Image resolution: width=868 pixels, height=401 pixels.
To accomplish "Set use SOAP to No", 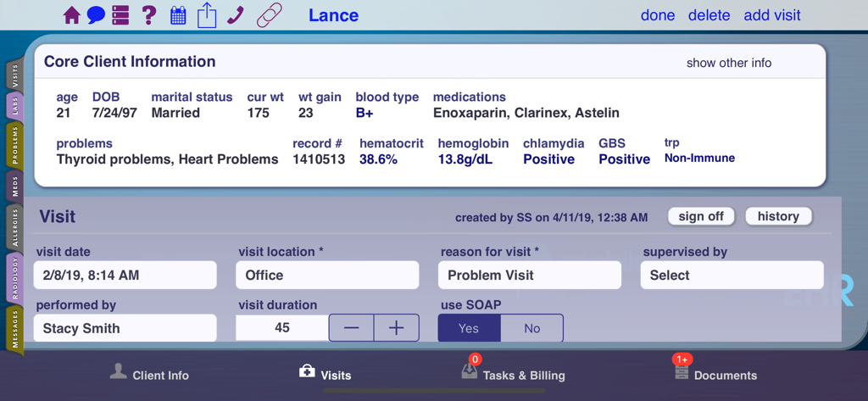I will 531,328.
